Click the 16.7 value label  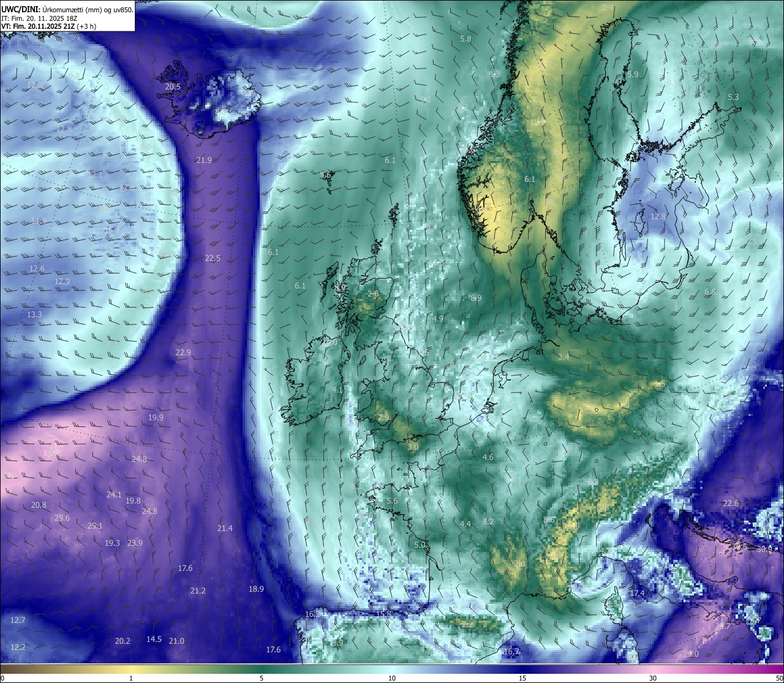pyautogui.click(x=511, y=651)
